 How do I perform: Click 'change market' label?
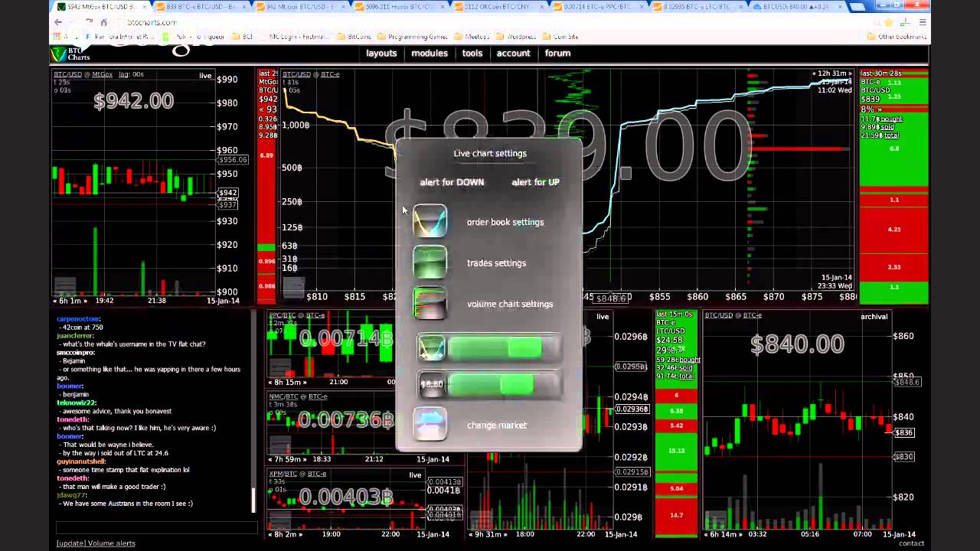tap(497, 425)
